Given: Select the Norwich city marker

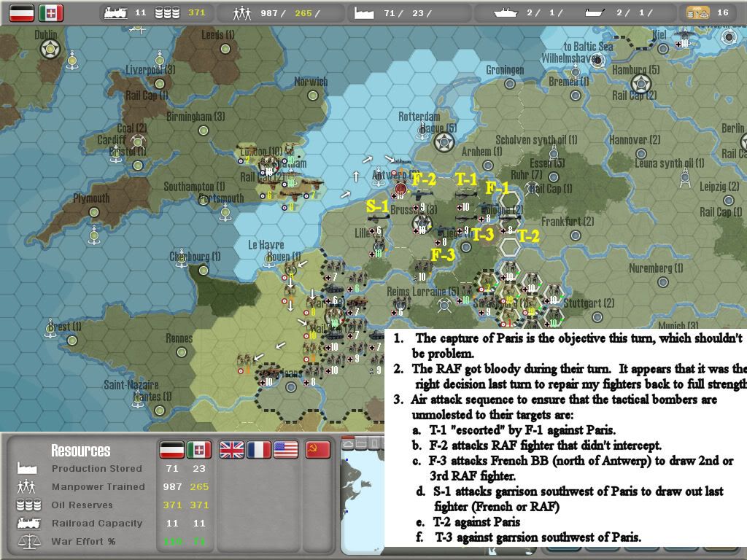Looking at the screenshot, I should coord(313,96).
